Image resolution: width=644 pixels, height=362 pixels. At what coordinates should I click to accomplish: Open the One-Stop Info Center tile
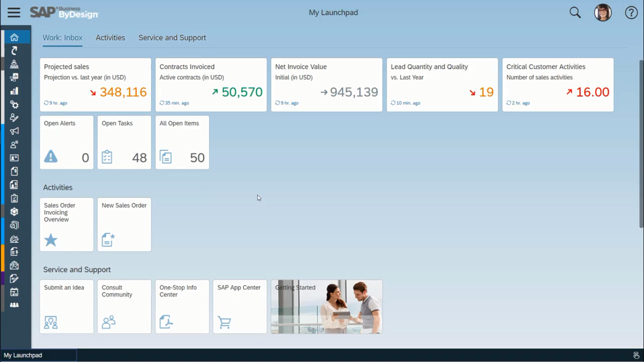182,307
